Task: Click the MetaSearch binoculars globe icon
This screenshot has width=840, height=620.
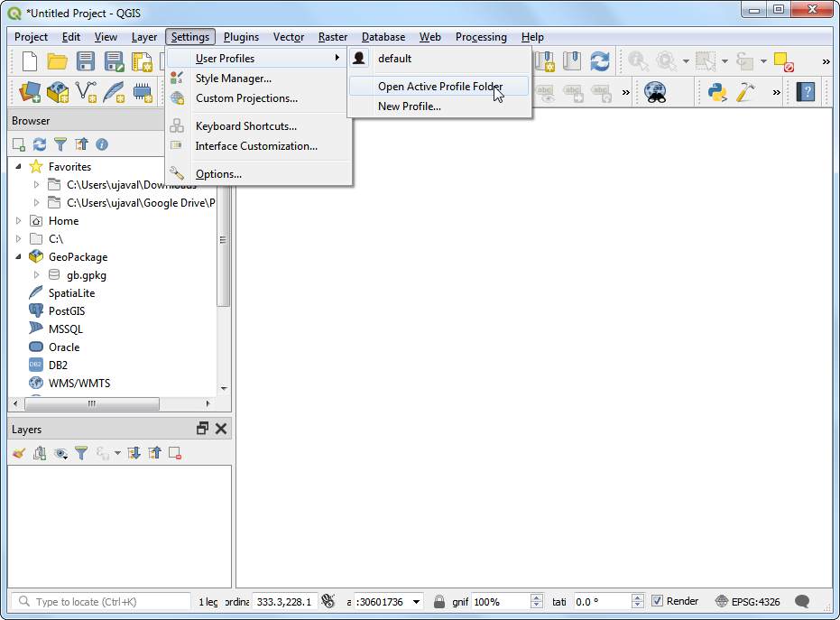Action: 655,92
